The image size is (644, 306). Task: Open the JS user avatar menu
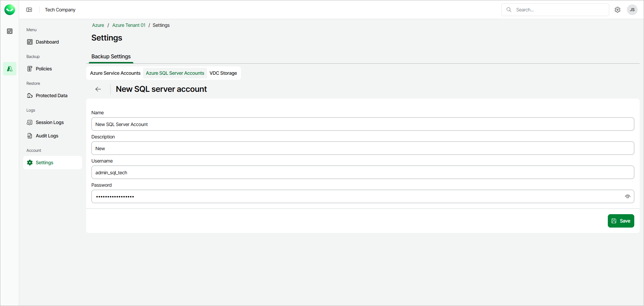coord(632,9)
